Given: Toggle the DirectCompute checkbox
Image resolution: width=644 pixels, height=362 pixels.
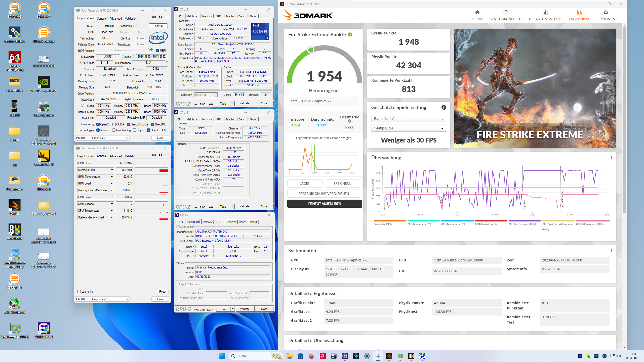Looking at the screenshot, I should coord(129,124).
